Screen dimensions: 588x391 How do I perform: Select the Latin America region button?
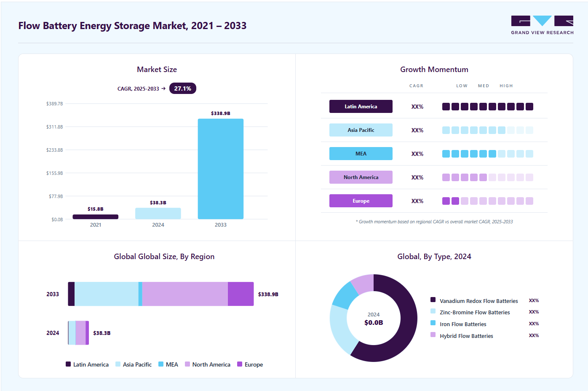pyautogui.click(x=361, y=107)
